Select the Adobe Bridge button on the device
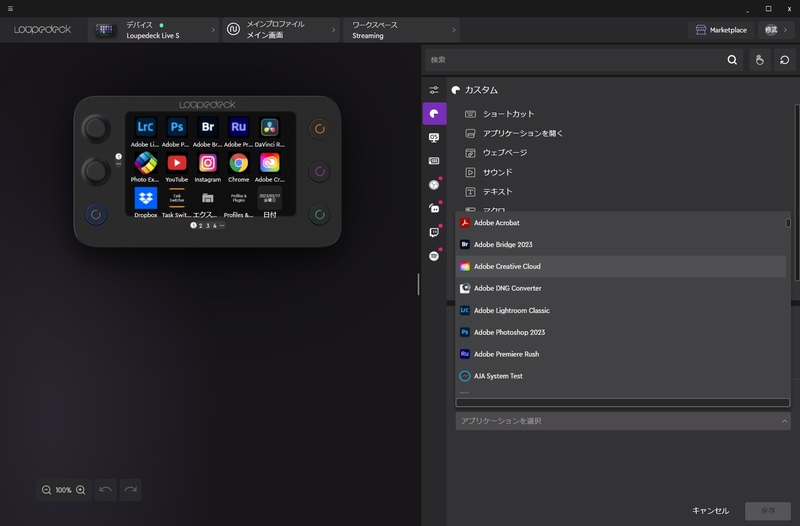The image size is (800, 526). coord(208,127)
